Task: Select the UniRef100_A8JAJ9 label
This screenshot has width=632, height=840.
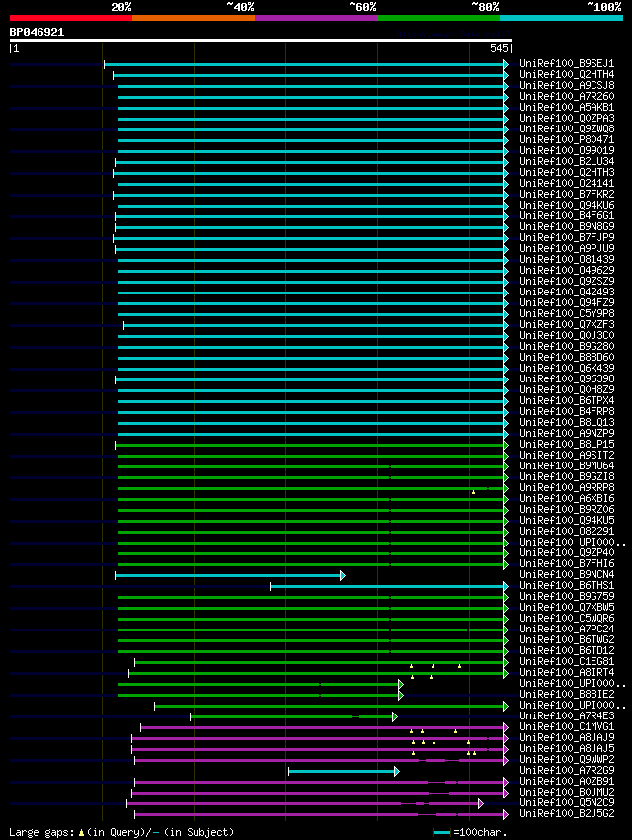Action: (567, 737)
